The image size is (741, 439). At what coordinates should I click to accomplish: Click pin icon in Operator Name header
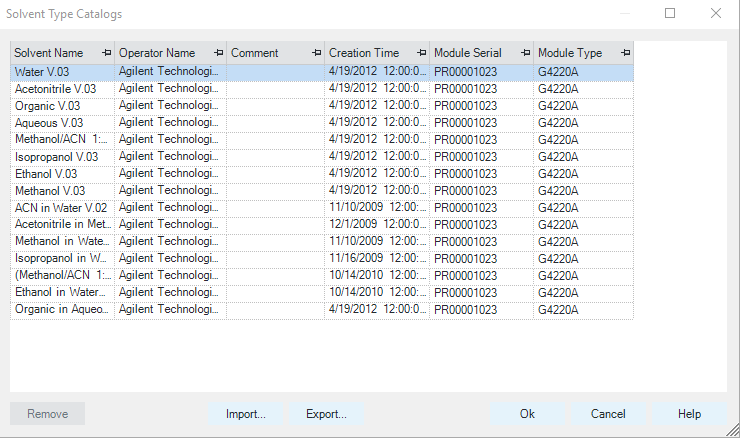coord(218,53)
